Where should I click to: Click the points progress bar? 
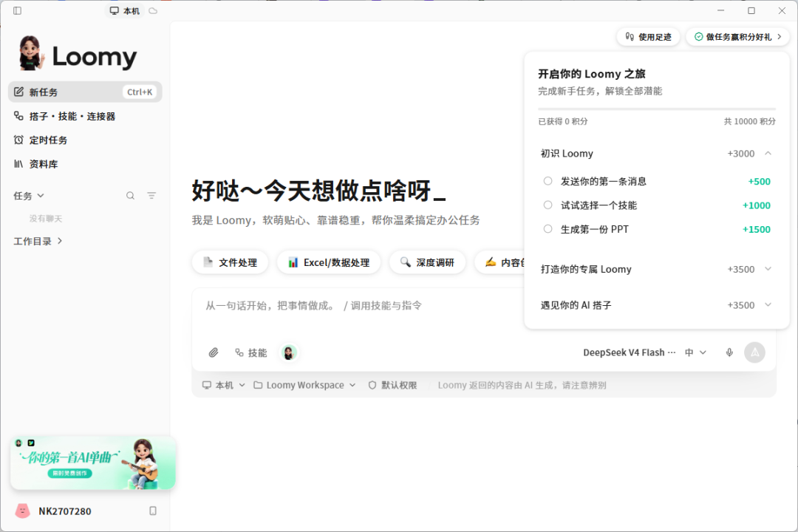click(657, 109)
